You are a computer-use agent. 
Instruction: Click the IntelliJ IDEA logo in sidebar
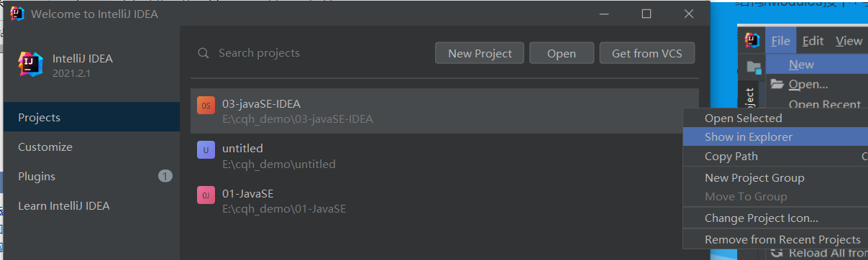[x=30, y=64]
